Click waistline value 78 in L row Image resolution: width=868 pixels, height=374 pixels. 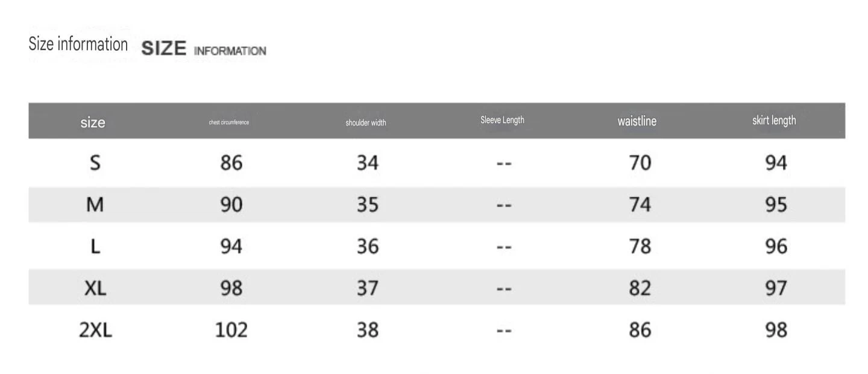pos(640,246)
